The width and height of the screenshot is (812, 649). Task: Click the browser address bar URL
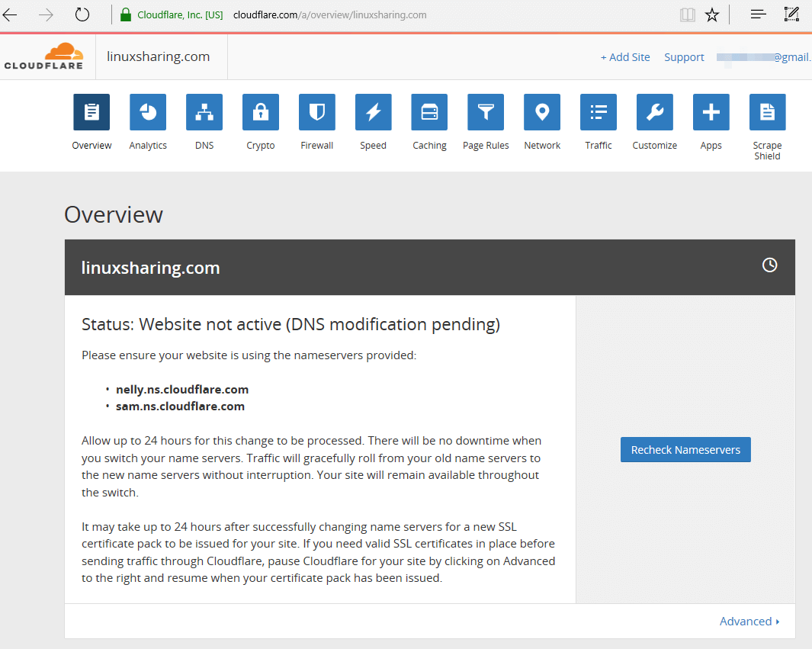click(329, 14)
